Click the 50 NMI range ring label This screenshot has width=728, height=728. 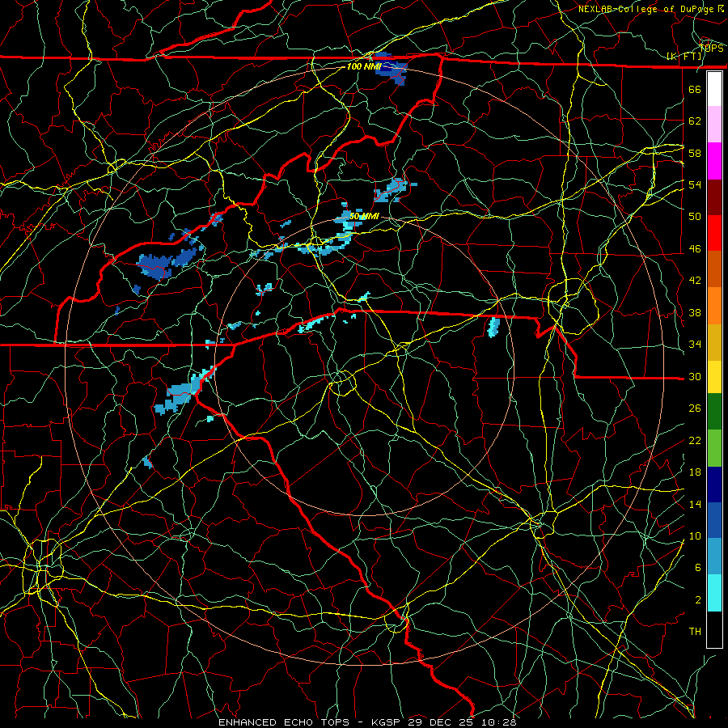click(364, 216)
